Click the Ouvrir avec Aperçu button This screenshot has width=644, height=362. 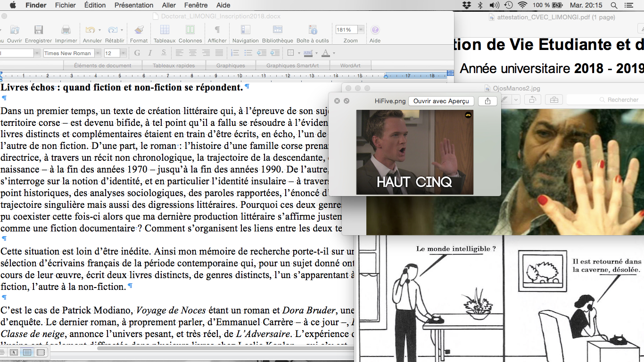[441, 101]
